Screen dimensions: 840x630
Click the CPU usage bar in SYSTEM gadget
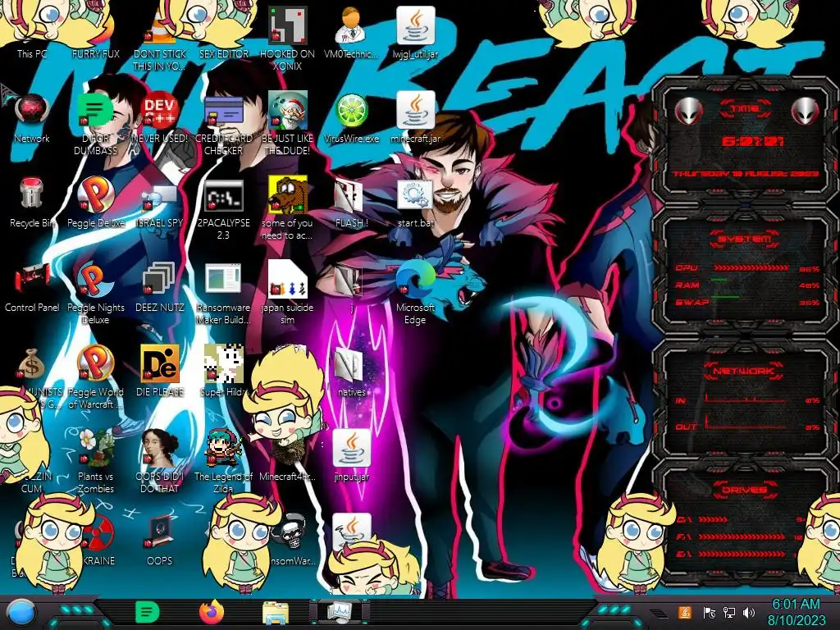(x=751, y=267)
